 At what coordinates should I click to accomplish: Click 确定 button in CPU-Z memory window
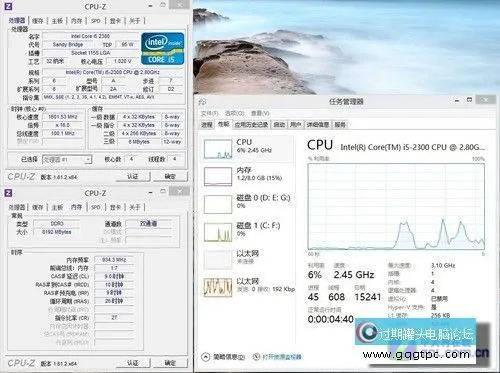click(170, 363)
